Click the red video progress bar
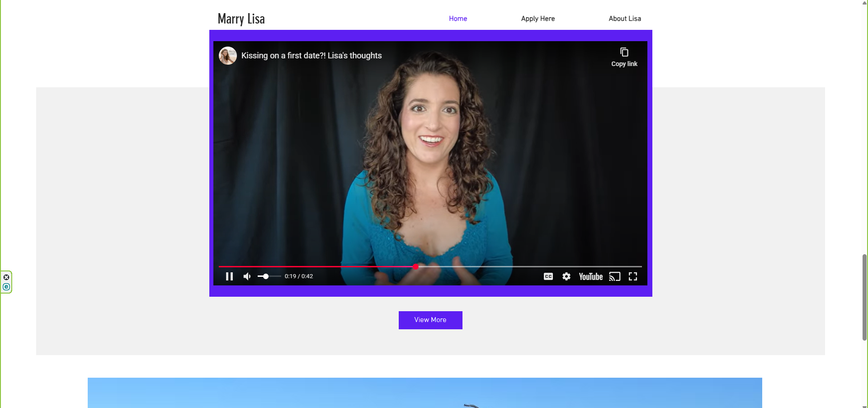The width and height of the screenshot is (868, 408). (316, 266)
